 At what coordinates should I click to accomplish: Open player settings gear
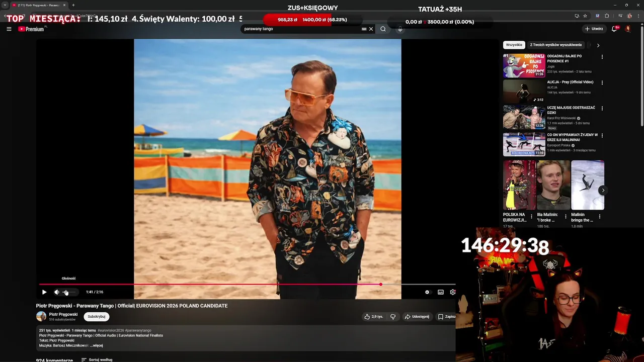(453, 292)
